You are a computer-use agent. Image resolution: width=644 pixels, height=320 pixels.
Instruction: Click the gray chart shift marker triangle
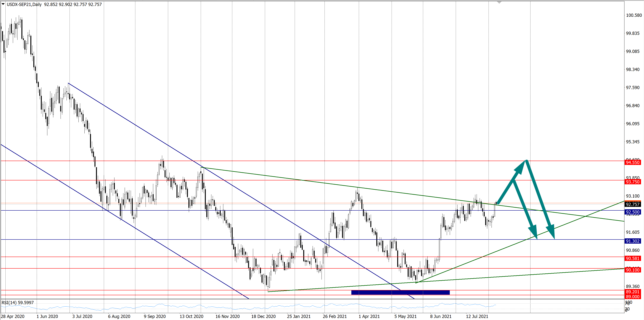[499, 2]
